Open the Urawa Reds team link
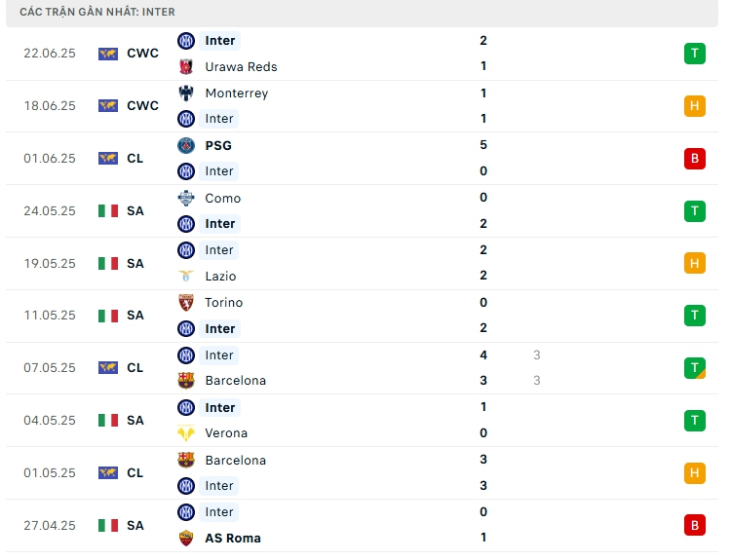 [241, 66]
